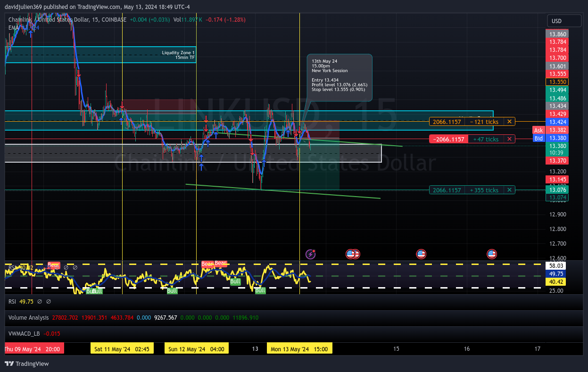This screenshot has width=588, height=372.
Task: Click the TradingView logo at bottom left
Action: pos(27,364)
